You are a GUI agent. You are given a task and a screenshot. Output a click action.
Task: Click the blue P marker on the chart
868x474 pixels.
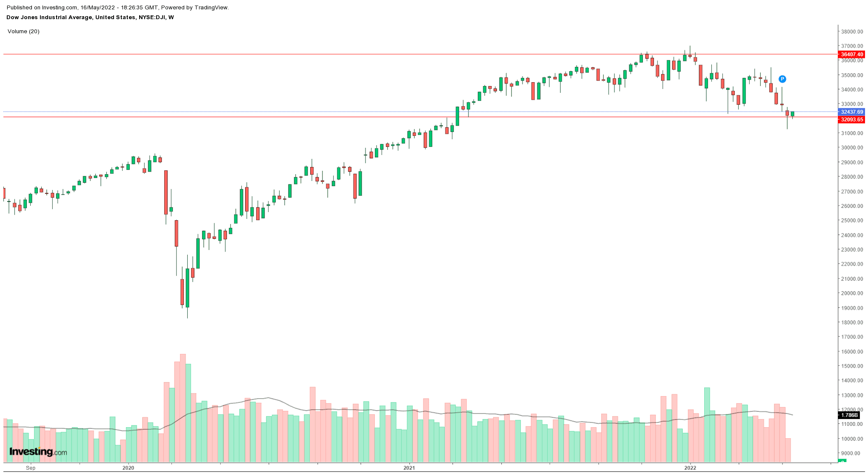[x=782, y=79]
